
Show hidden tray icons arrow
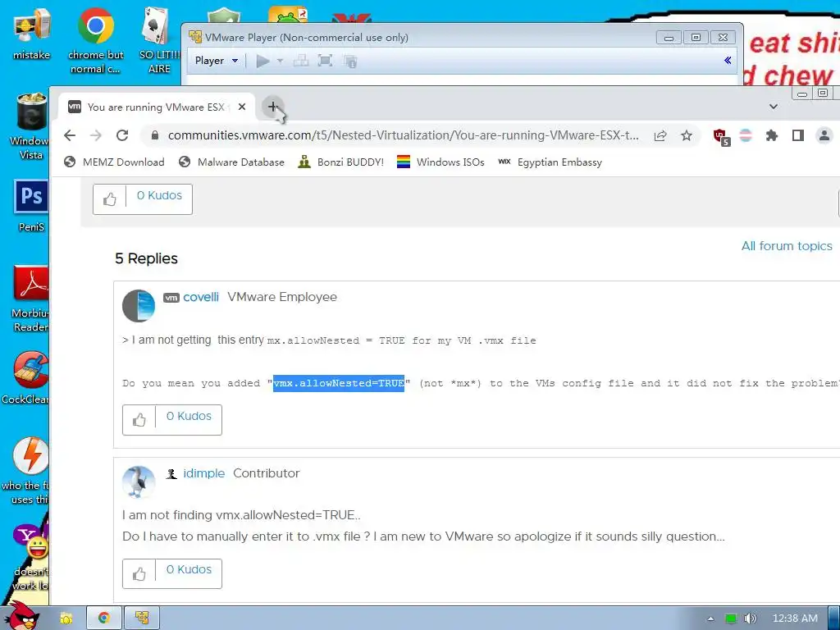pos(710,619)
